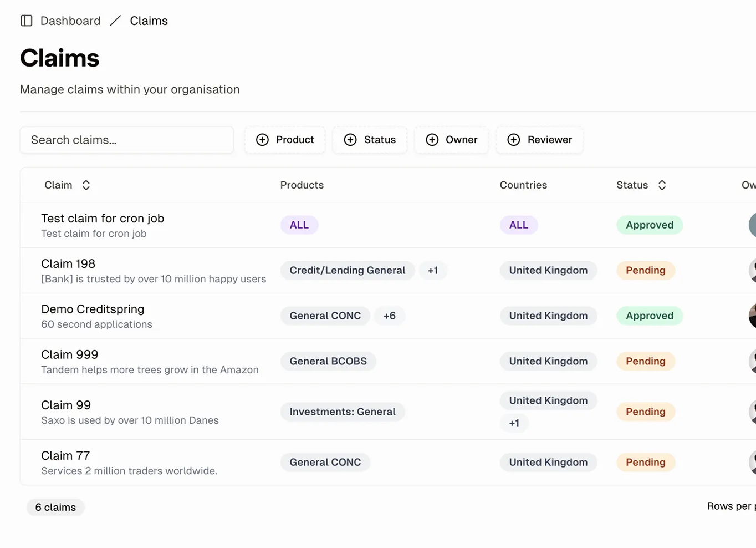The image size is (756, 548).
Task: Expand the +1 badge next to Credit/Lending General
Action: pos(433,270)
